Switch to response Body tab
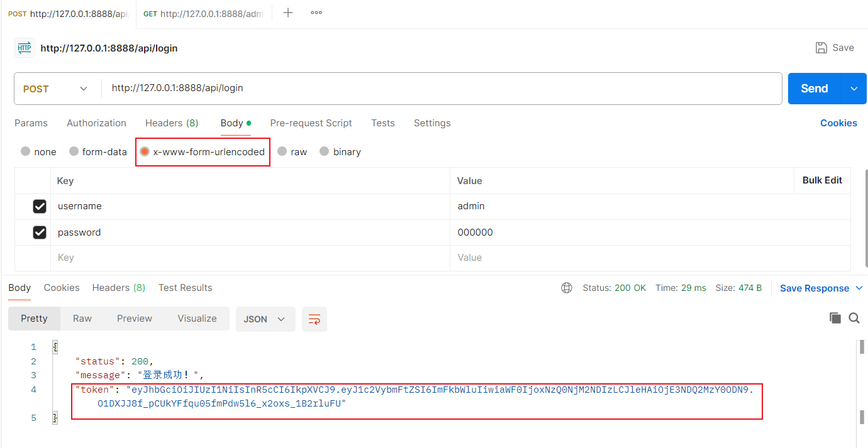This screenshot has width=868, height=448. point(19,288)
